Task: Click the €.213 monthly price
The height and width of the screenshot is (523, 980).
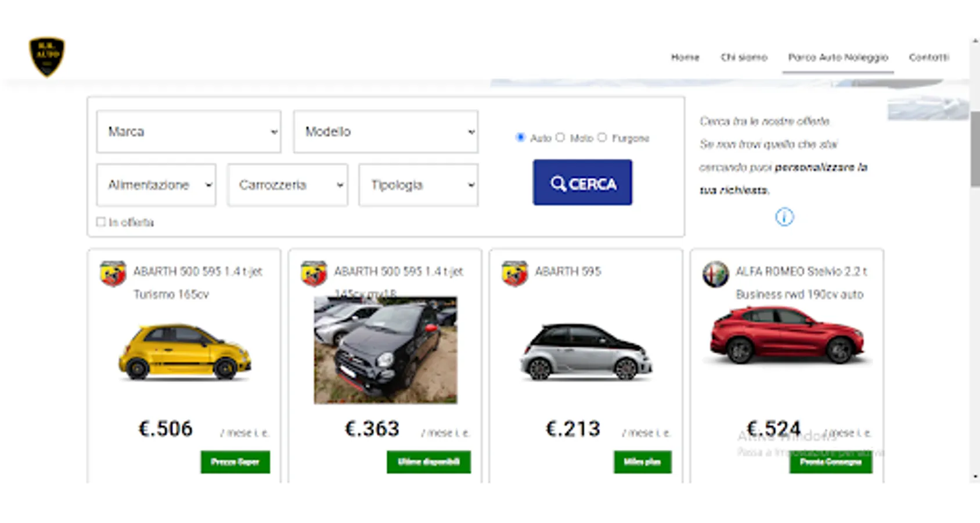Action: (573, 429)
